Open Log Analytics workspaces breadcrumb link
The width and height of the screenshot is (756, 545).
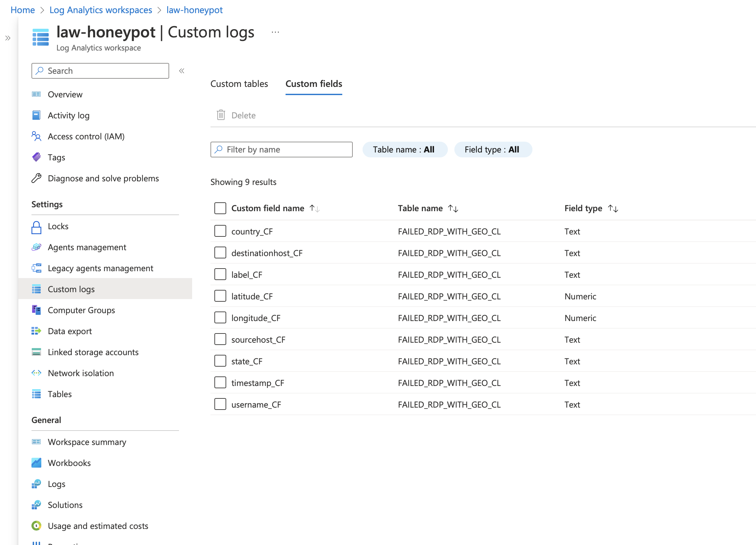tap(101, 10)
